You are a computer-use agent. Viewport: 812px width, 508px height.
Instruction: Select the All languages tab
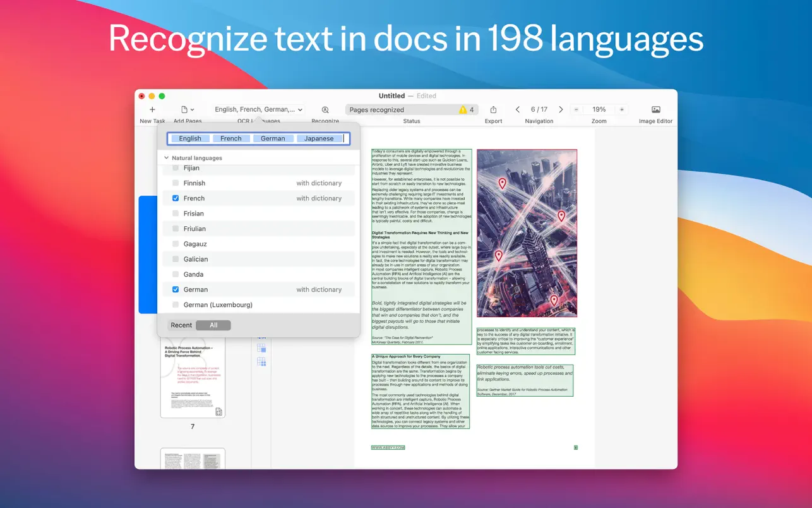coord(213,325)
